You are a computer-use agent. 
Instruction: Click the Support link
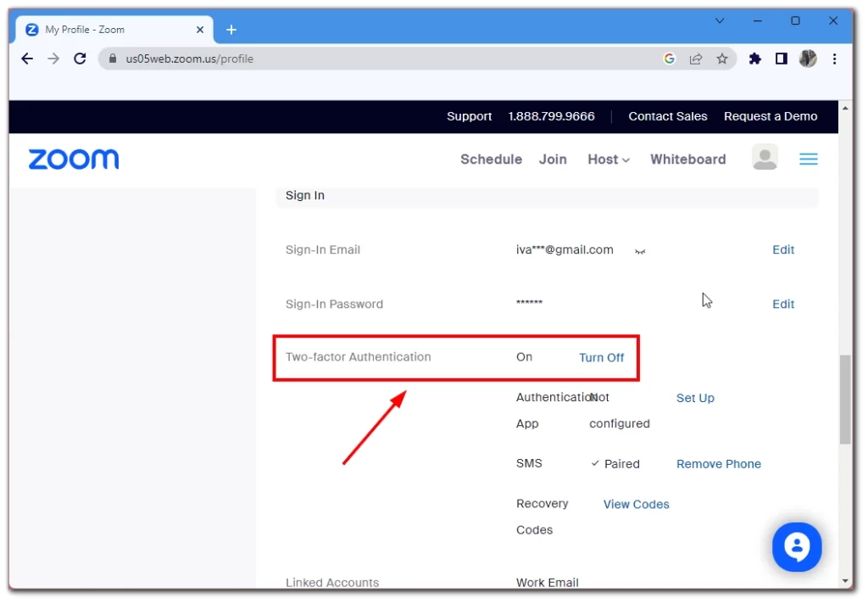tap(469, 116)
